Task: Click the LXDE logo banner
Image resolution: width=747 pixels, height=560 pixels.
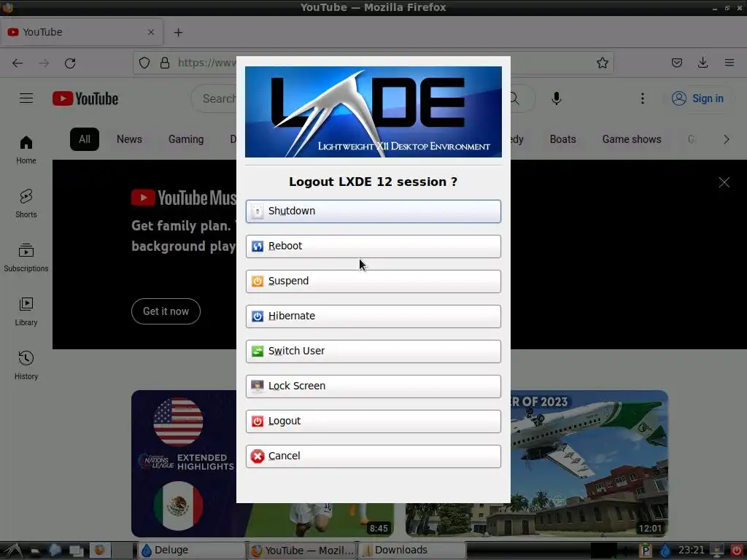Action: (373, 112)
